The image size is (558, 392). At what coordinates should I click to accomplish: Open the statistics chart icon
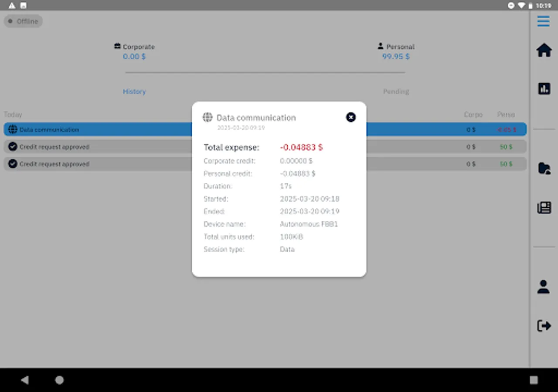click(544, 88)
